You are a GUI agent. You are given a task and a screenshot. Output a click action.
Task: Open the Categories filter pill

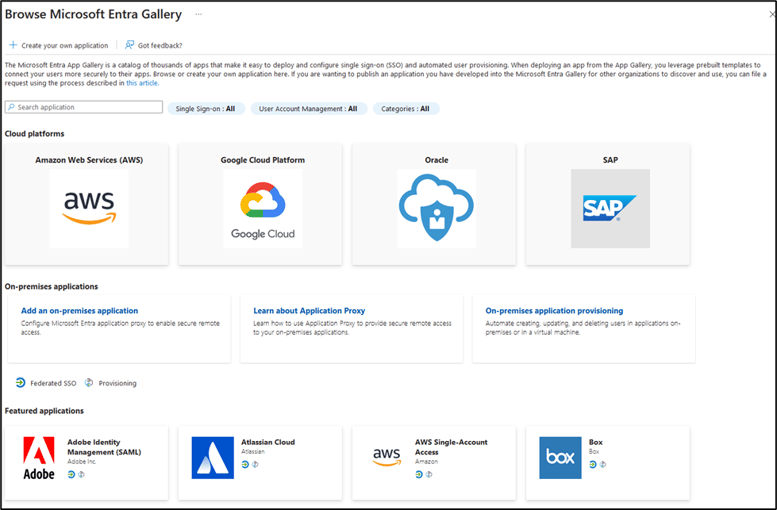coord(405,109)
